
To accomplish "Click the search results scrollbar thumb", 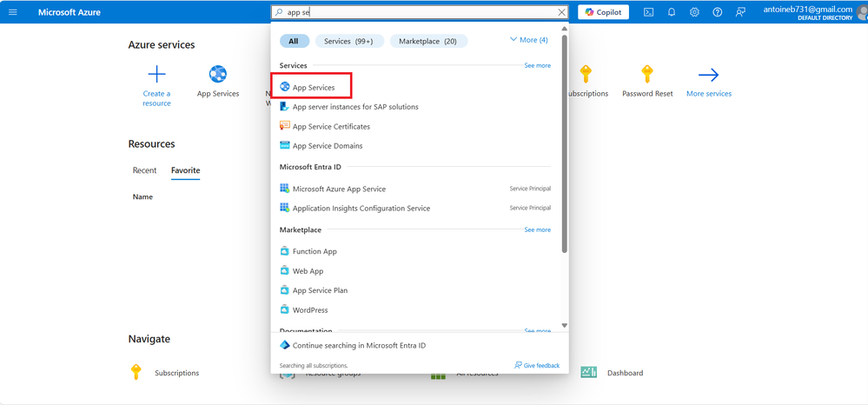I will point(565,144).
